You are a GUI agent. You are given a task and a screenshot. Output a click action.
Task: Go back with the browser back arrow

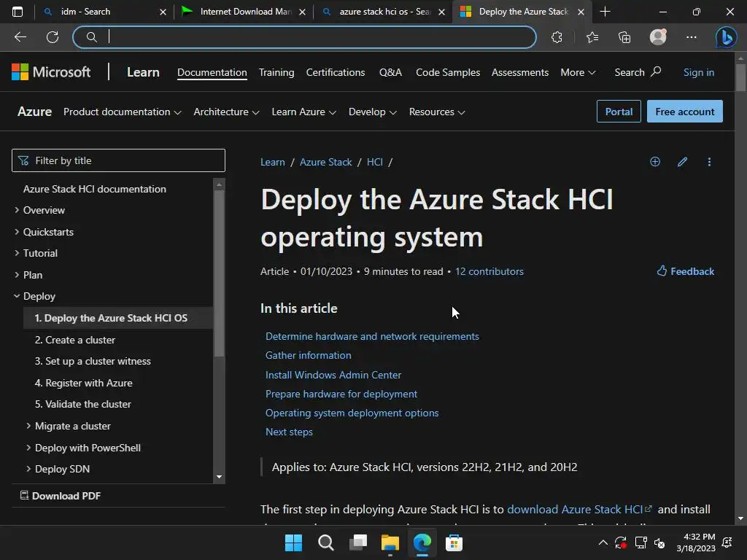click(20, 37)
